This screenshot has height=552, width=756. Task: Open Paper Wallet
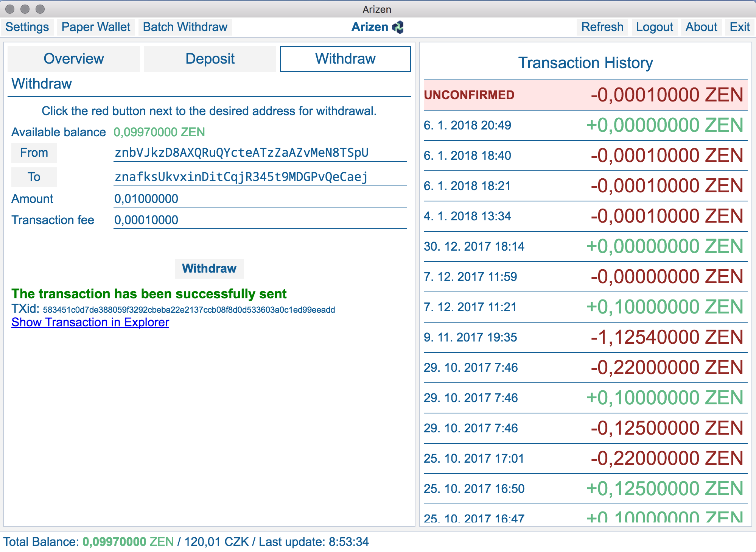96,27
